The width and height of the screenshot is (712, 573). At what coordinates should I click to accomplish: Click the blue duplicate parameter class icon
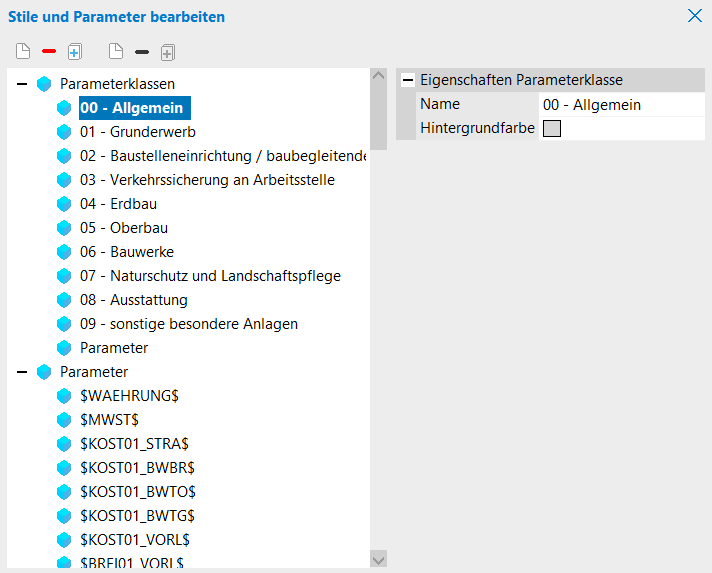click(x=74, y=51)
